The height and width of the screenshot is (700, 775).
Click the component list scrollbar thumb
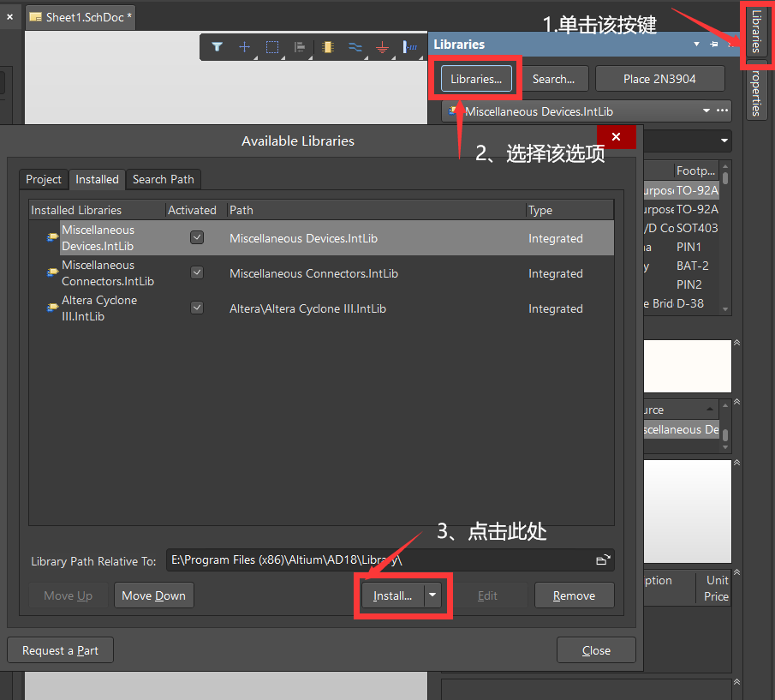click(725, 177)
